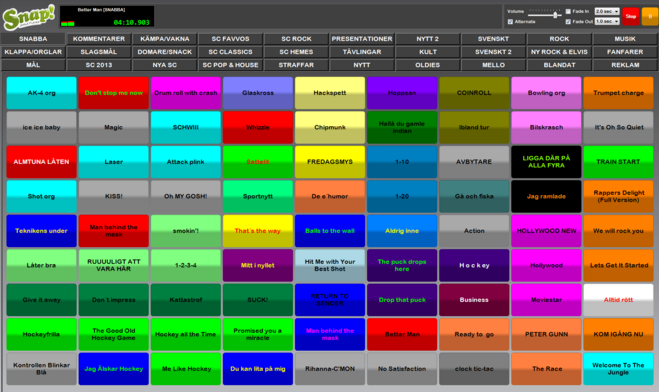This screenshot has height=392, width=659.
Task: Open the SC ROCK tab
Action: coord(296,39)
